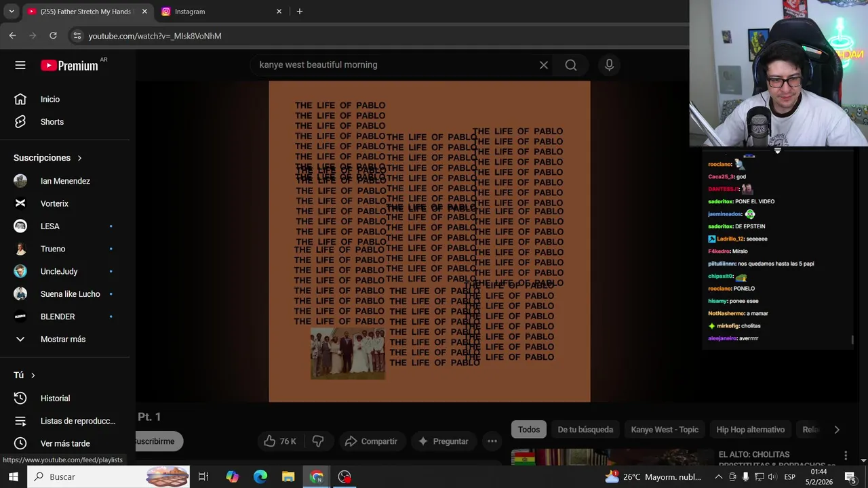Open Ver más tarde in the sidebar
Image resolution: width=868 pixels, height=488 pixels.
(64, 443)
